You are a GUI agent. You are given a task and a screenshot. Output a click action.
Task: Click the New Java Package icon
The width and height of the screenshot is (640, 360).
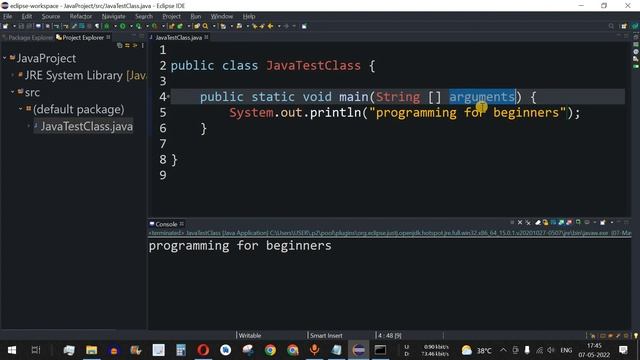(x=171, y=26)
